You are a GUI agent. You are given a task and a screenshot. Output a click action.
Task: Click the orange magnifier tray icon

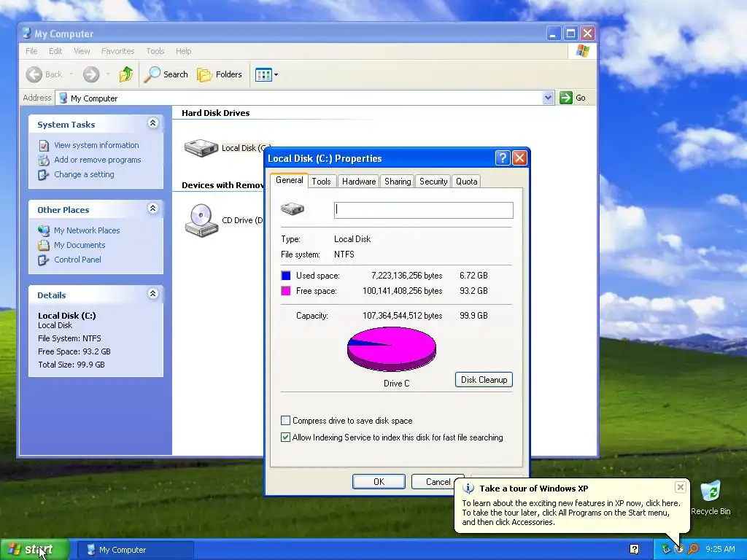point(693,549)
